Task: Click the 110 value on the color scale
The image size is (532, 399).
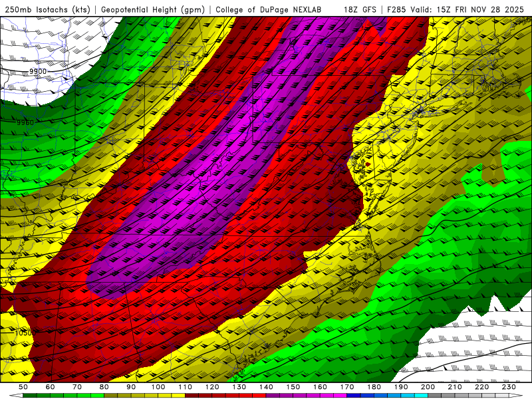Action: (x=186, y=387)
